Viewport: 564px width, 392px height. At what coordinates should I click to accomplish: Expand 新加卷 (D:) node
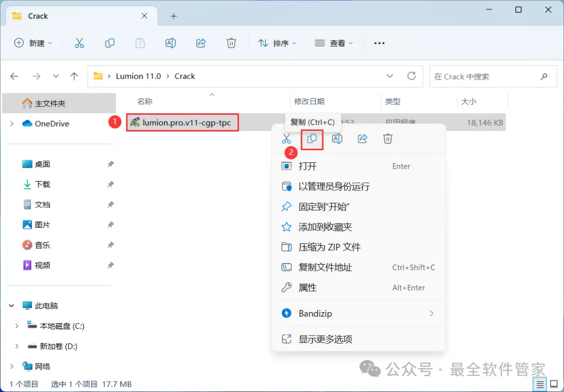(17, 346)
